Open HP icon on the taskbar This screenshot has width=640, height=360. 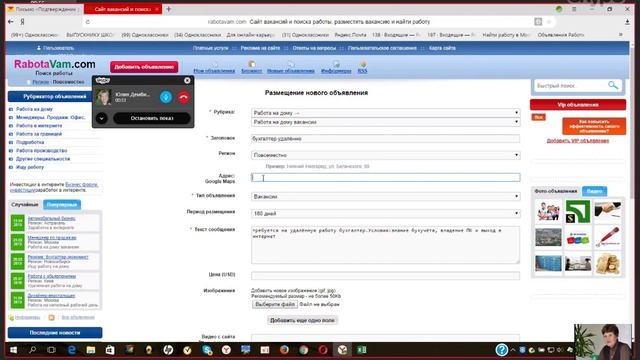pyautogui.click(x=168, y=350)
